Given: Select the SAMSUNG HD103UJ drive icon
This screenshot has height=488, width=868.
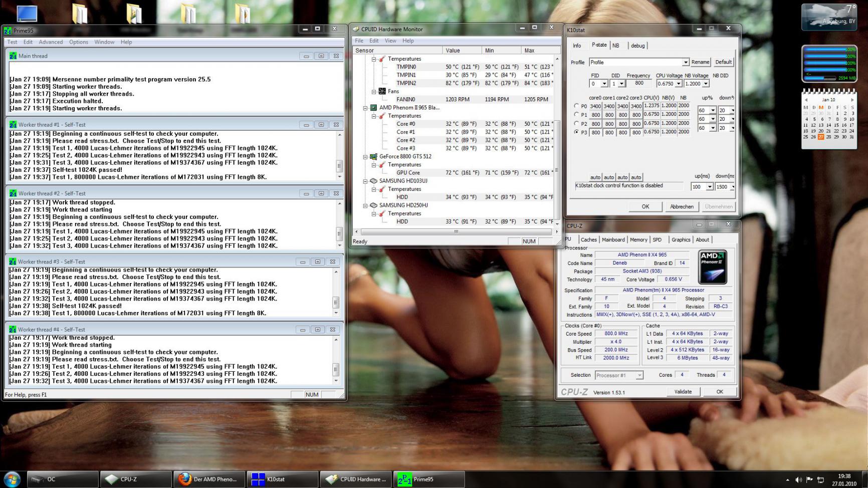Looking at the screenshot, I should [x=373, y=181].
